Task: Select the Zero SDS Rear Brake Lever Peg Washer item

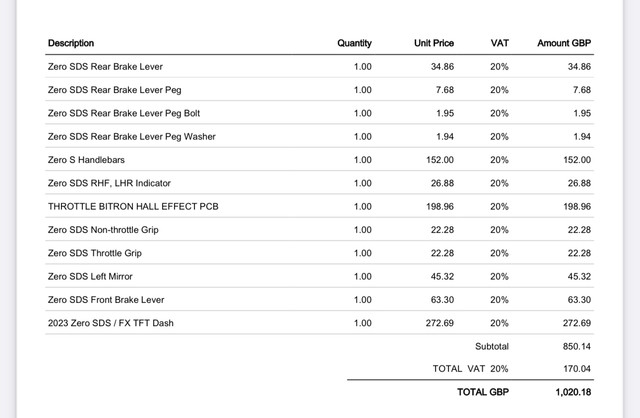Action: tap(131, 136)
